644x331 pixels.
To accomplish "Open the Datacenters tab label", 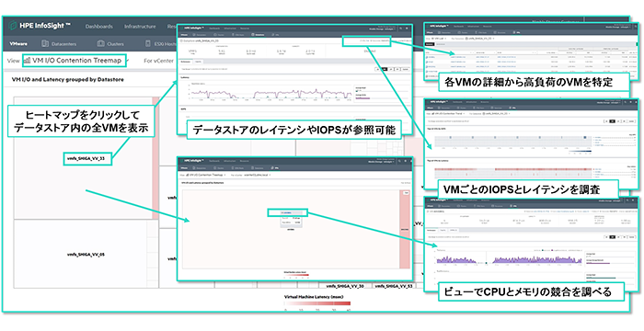I will click(64, 44).
